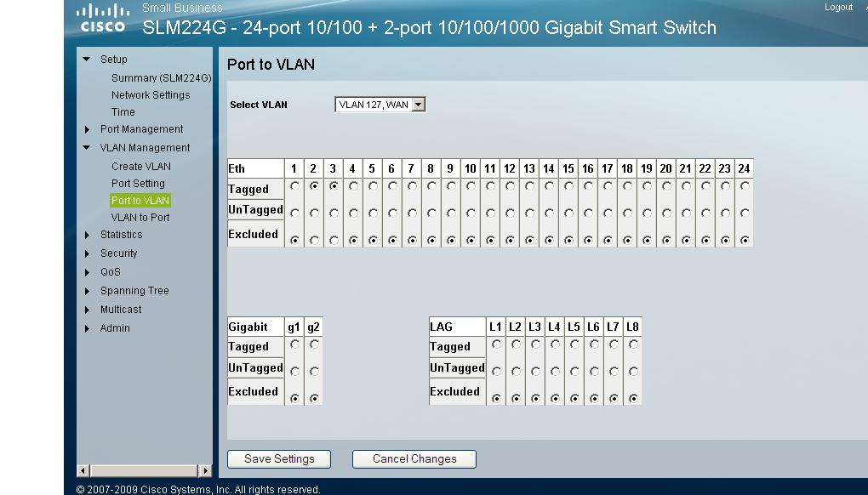Click sidebar scrollbar left arrow
The image size is (868, 495).
(83, 470)
